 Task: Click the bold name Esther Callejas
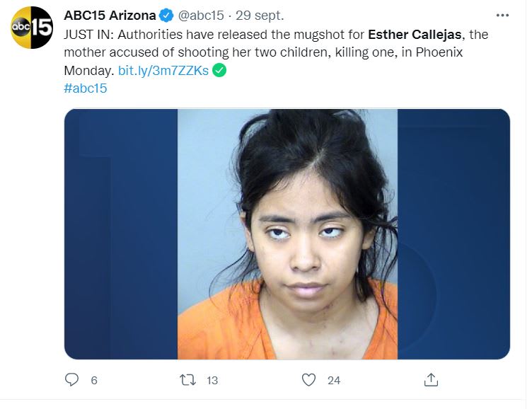(x=415, y=34)
